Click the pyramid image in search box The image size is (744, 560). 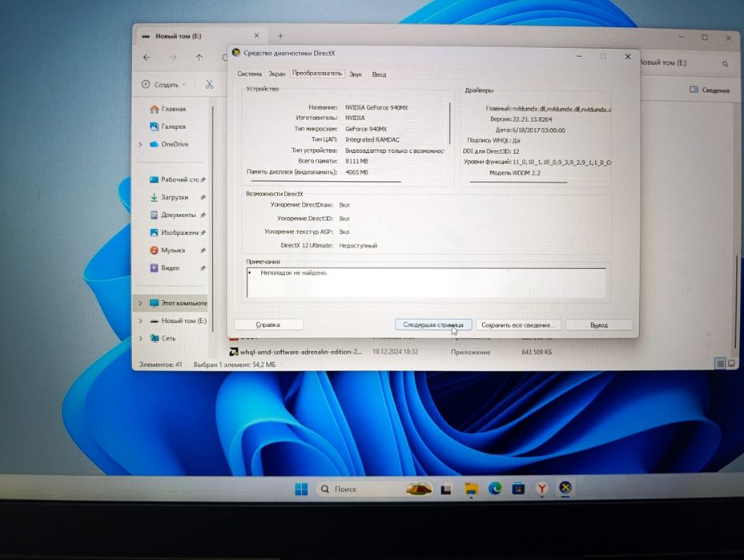tap(419, 489)
